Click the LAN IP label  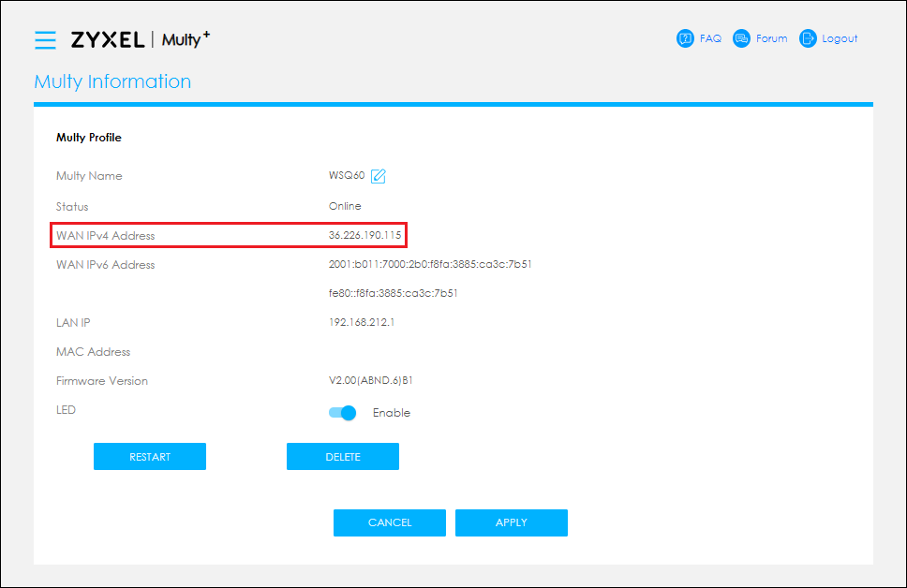(73, 323)
